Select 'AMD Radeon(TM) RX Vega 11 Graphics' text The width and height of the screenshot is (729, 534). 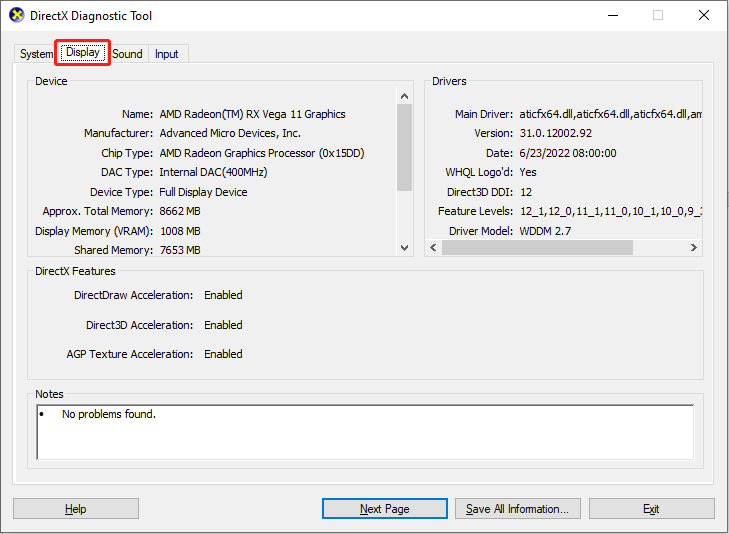252,114
